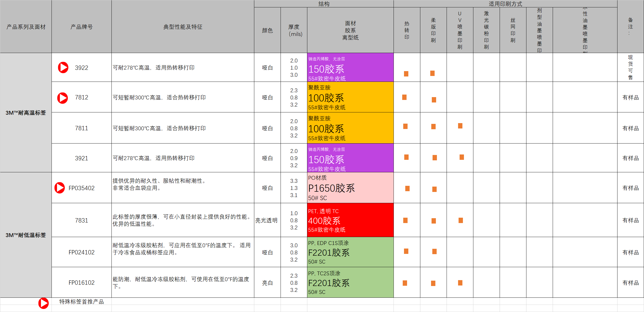Select product number cell 3921
The image size is (644, 312).
pyautogui.click(x=81, y=158)
